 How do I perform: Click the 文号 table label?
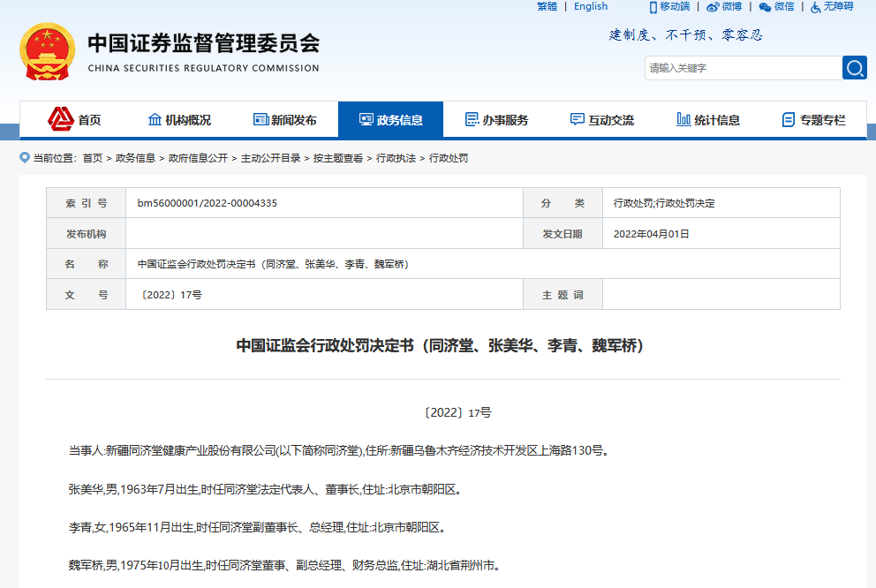coord(86,295)
